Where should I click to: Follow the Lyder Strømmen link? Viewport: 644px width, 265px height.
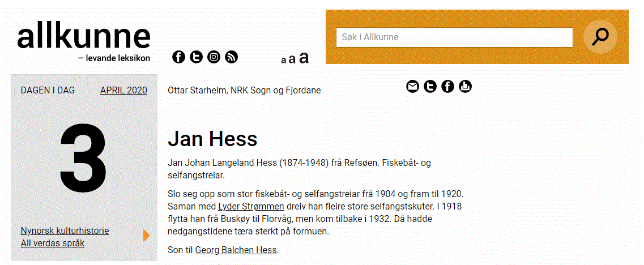point(251,206)
